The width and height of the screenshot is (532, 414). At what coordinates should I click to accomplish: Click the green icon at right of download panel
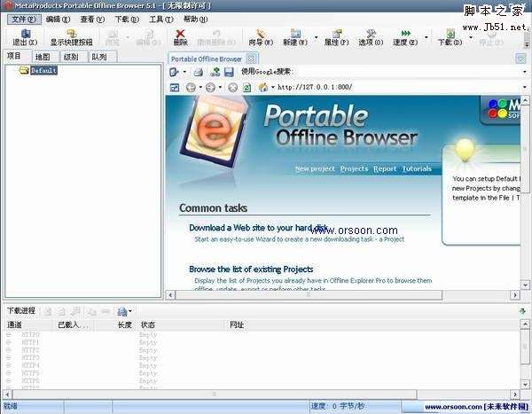coord(522,311)
